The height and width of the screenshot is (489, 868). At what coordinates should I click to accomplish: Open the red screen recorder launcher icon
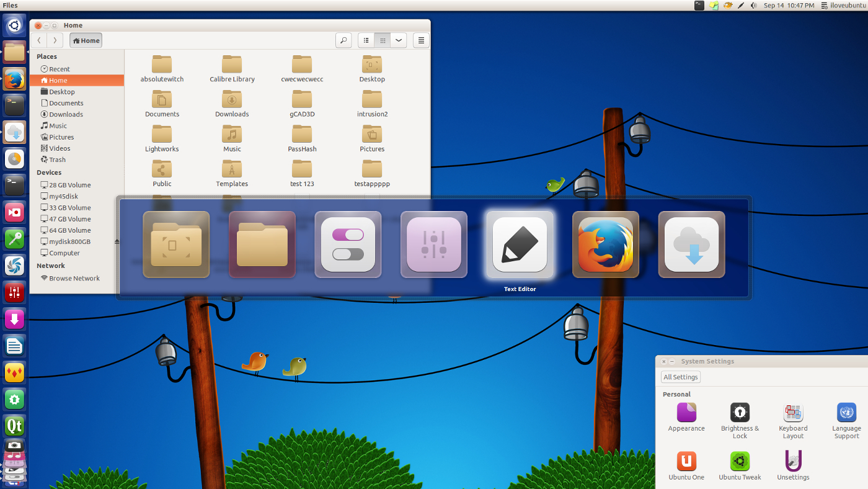(14, 212)
